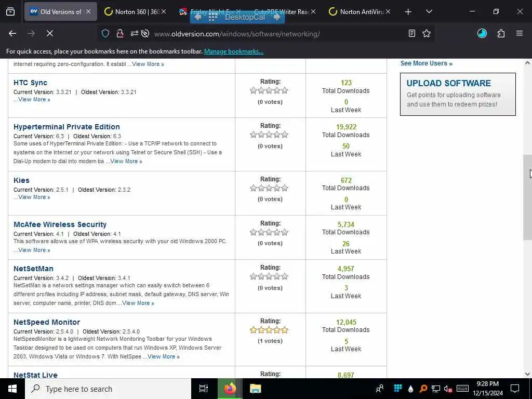The image size is (532, 399).
Task: Open tracking protection shield icon
Action: [105, 33]
